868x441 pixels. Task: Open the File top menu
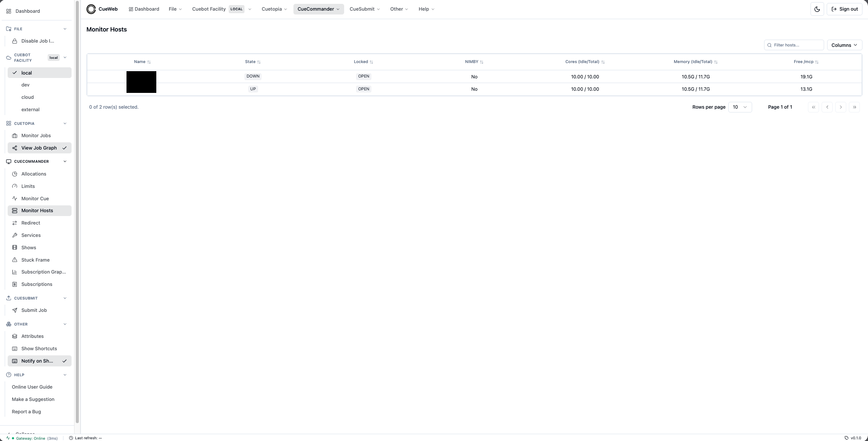point(175,9)
